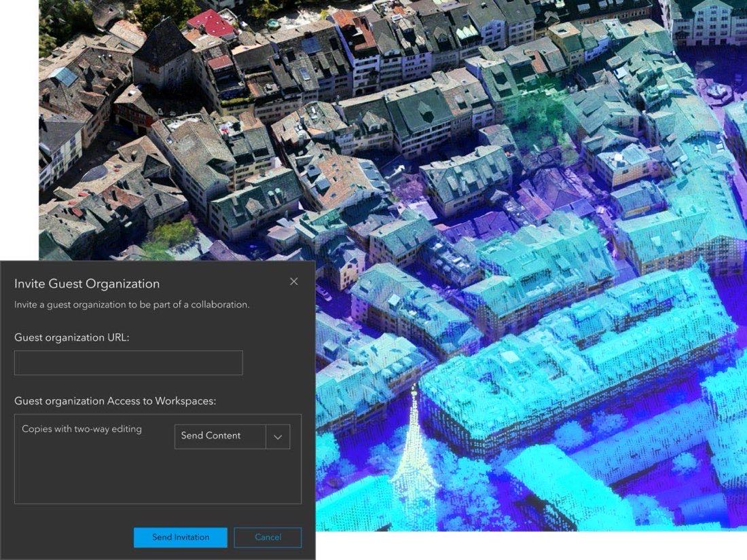Click the Guest organization URL input field

tap(128, 363)
